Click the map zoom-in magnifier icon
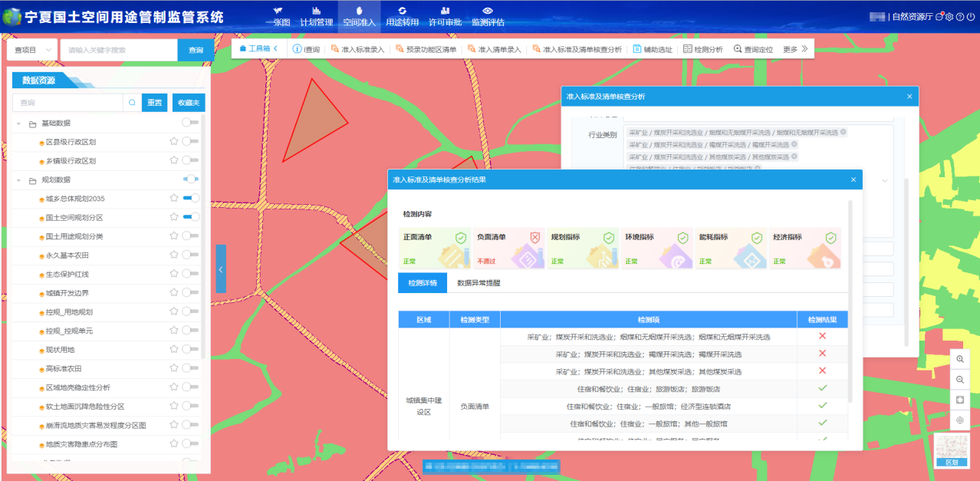The image size is (980, 481). tap(960, 360)
